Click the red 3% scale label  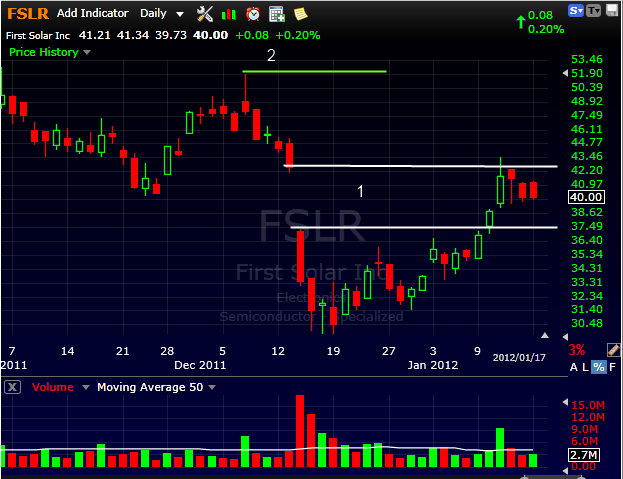click(577, 350)
